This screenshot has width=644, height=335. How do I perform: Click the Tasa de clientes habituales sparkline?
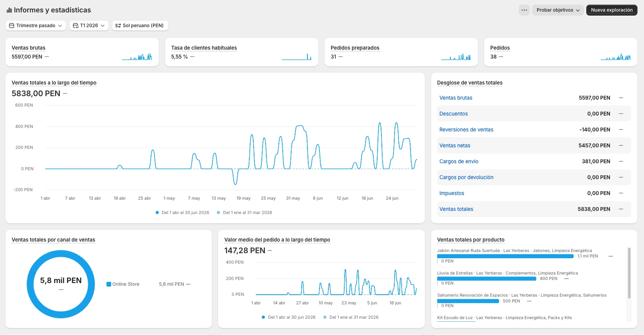[297, 57]
